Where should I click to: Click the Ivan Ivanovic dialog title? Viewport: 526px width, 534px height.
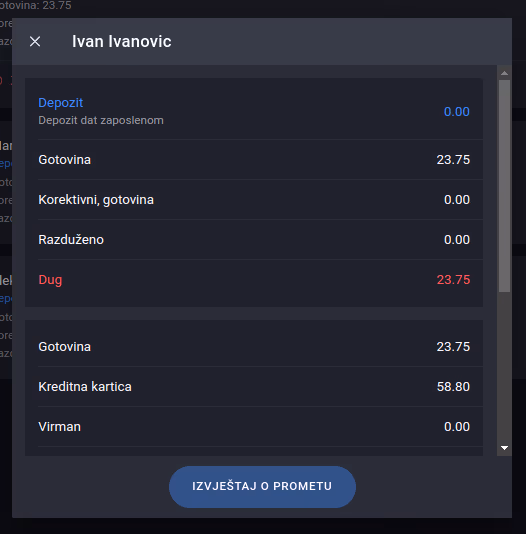122,42
